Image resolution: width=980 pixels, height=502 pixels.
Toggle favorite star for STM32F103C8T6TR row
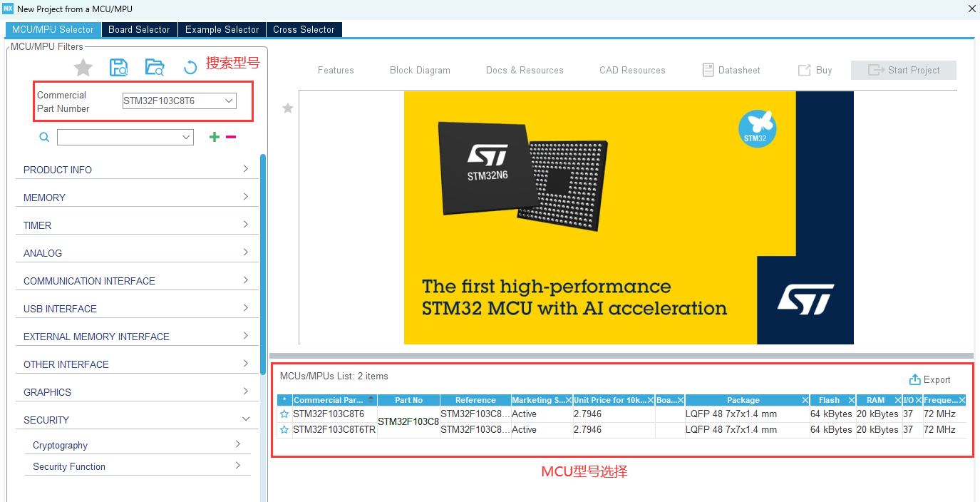pyautogui.click(x=284, y=430)
